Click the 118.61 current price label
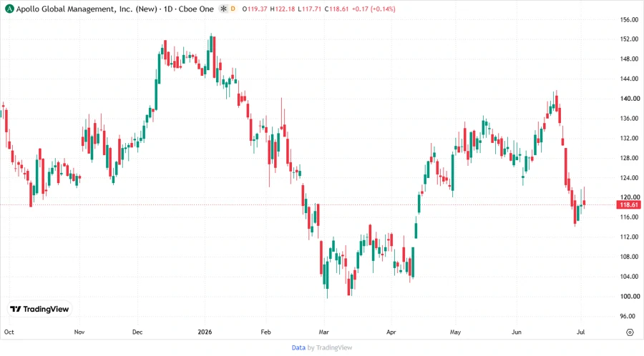Screen dimensions: 644x356 click(x=629, y=204)
